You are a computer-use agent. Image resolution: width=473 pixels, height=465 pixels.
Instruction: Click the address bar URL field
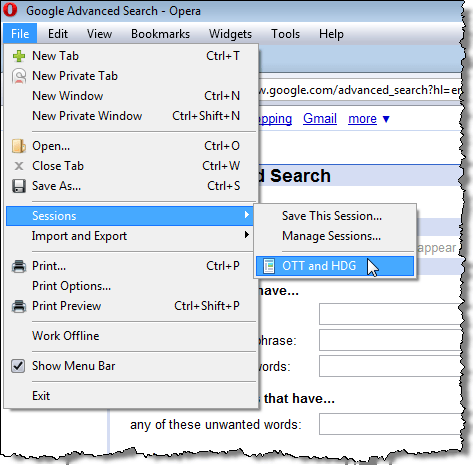[360, 90]
